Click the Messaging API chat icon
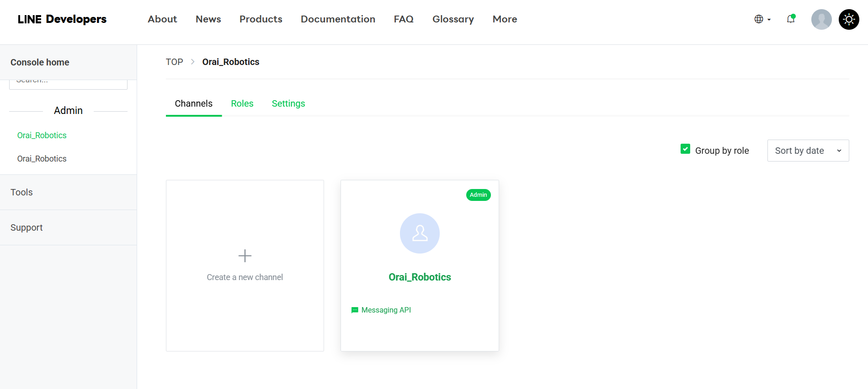 coord(355,310)
